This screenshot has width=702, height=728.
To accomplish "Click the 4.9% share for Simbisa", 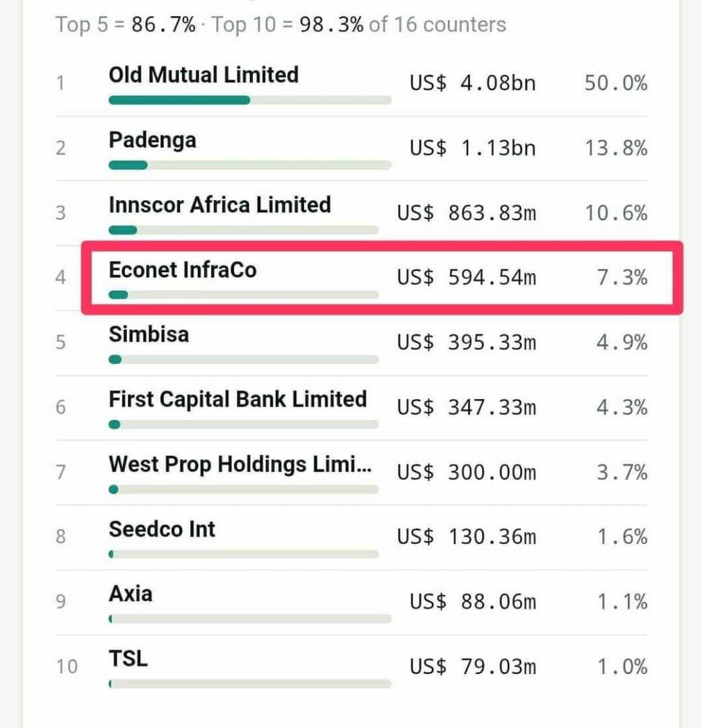I will click(622, 342).
